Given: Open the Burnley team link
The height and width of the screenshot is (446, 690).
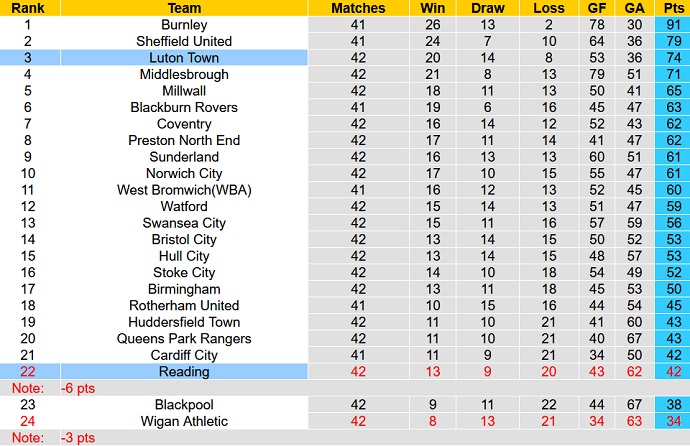Looking at the screenshot, I should tap(184, 25).
